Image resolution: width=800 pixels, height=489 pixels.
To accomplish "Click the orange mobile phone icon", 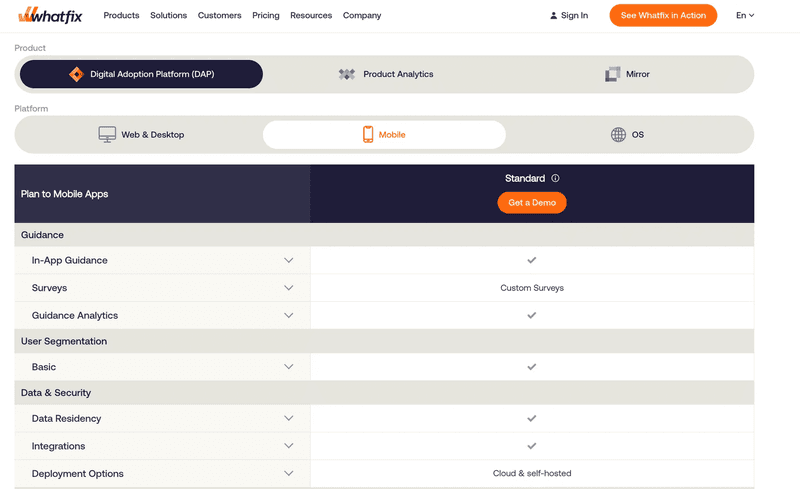I will coord(368,134).
